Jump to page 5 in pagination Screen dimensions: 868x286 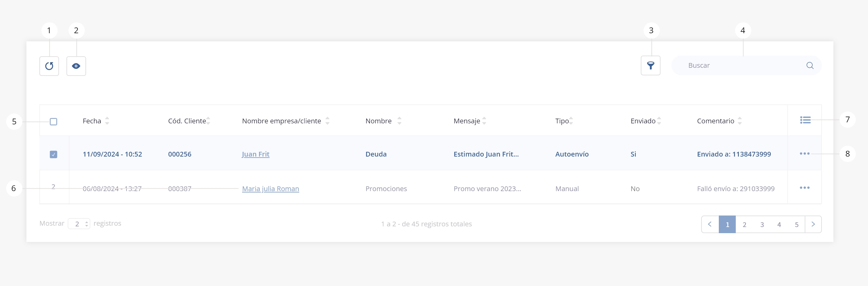coord(796,224)
